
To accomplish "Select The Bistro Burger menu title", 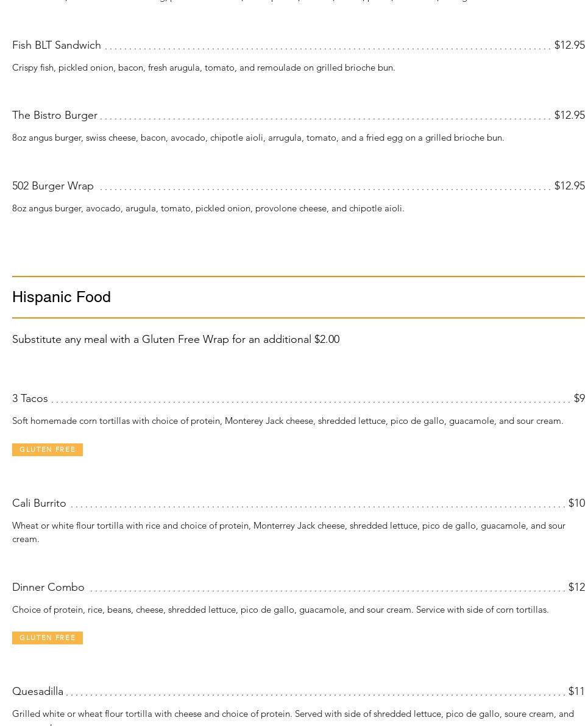I will click(55, 115).
